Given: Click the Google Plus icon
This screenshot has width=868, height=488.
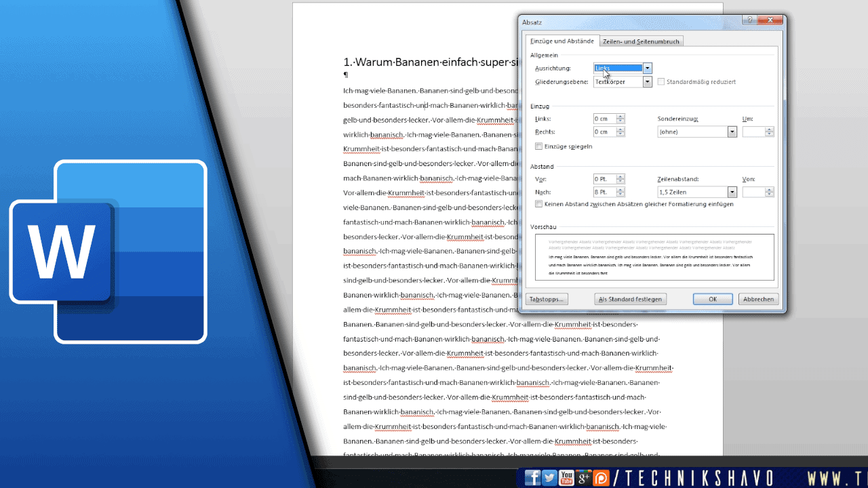Looking at the screenshot, I should click(583, 479).
